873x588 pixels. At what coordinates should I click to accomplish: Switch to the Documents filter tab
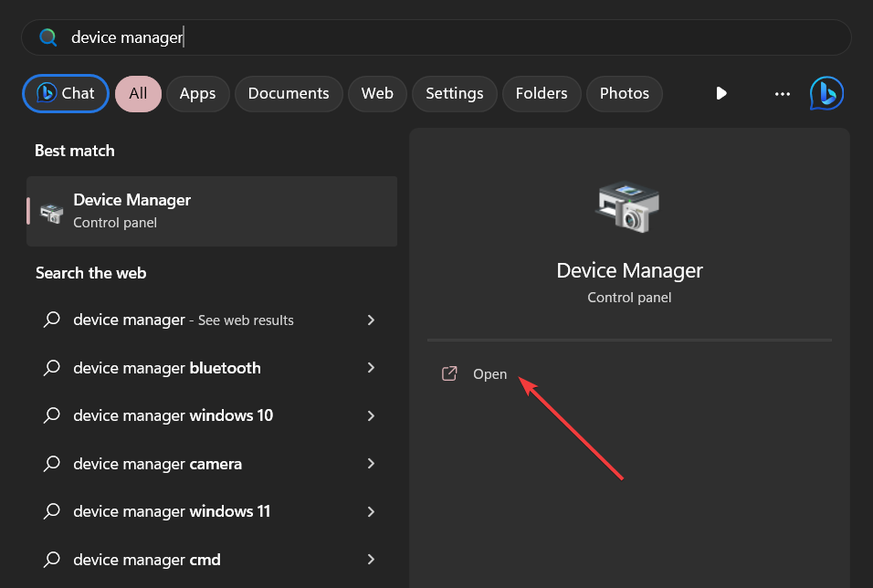click(x=289, y=93)
